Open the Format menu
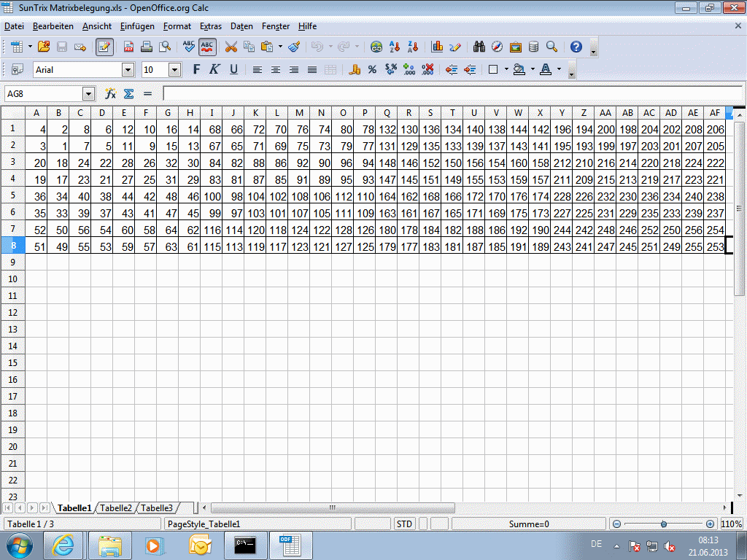Image resolution: width=747 pixels, height=560 pixels. 177,26
